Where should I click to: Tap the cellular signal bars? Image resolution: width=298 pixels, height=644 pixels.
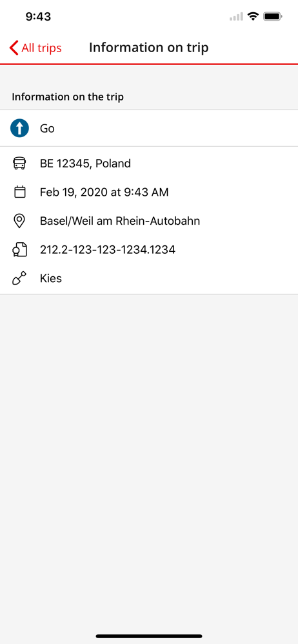click(236, 17)
